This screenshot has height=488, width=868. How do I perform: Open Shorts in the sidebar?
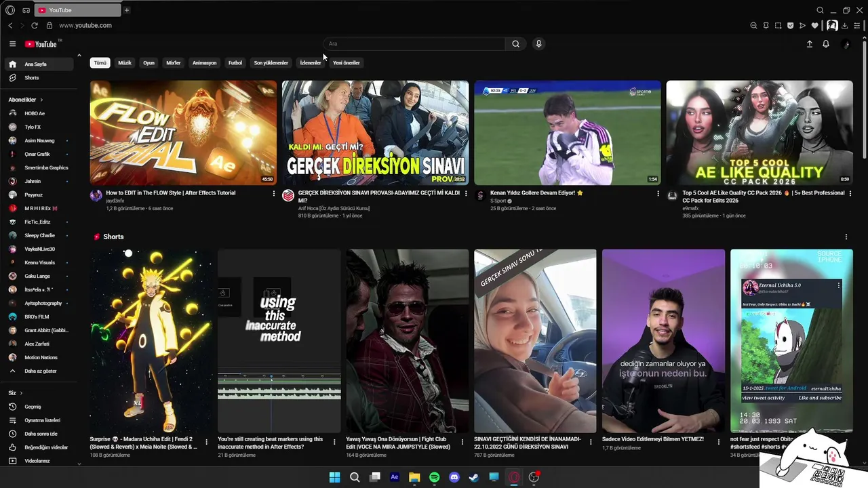point(40,78)
